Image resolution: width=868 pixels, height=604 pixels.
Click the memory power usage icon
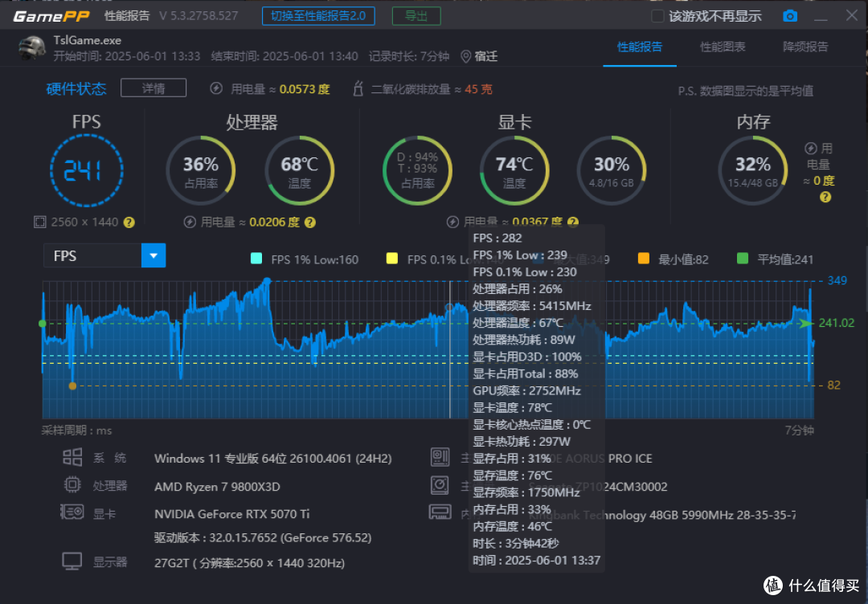(x=810, y=149)
